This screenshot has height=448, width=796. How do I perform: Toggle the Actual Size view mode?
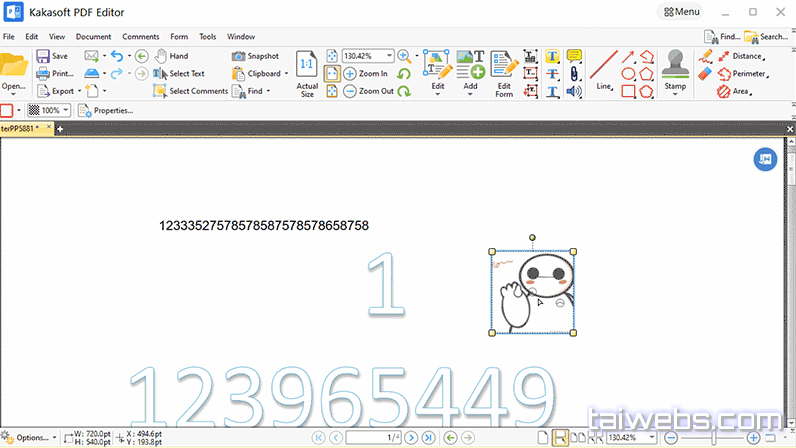pyautogui.click(x=307, y=73)
